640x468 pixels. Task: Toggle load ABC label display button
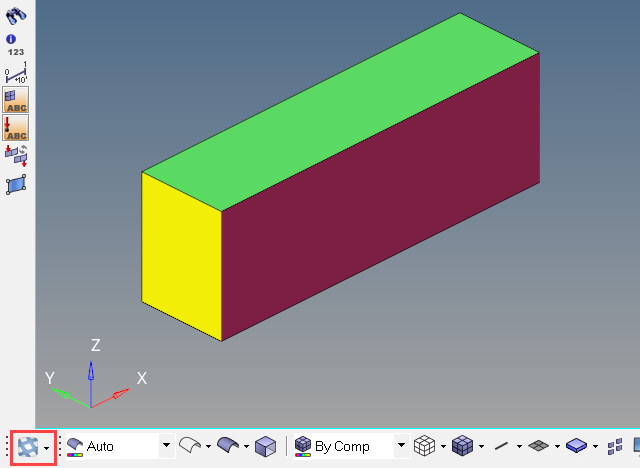coord(16,127)
